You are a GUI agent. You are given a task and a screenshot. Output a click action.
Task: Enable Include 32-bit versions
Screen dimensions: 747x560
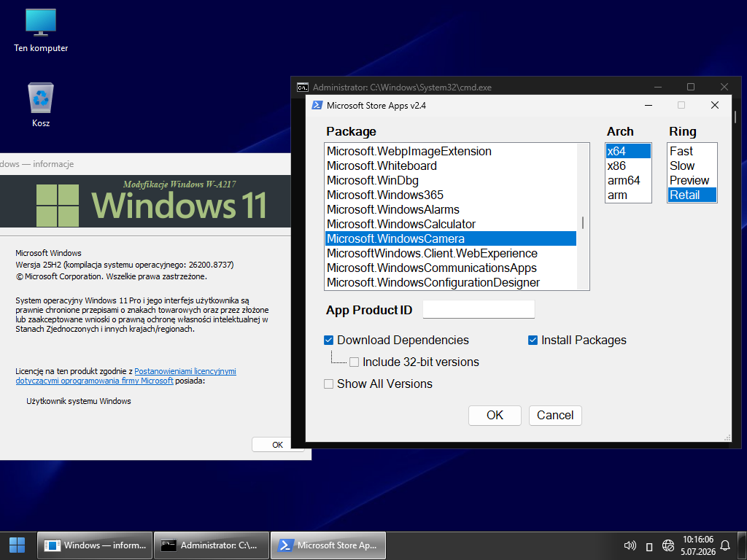(x=354, y=362)
